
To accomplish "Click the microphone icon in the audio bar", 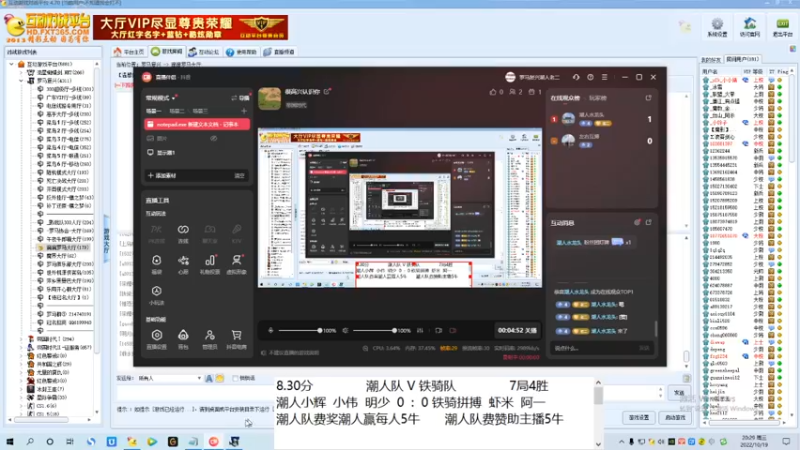I will (270, 331).
